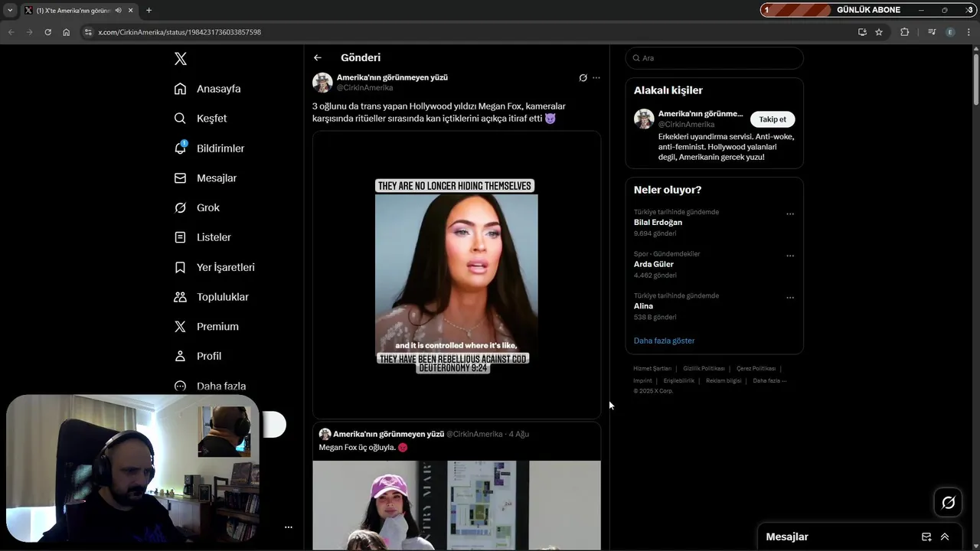The image size is (980, 551).
Task: Open the three-dot menu on the main post
Action: 596,78
